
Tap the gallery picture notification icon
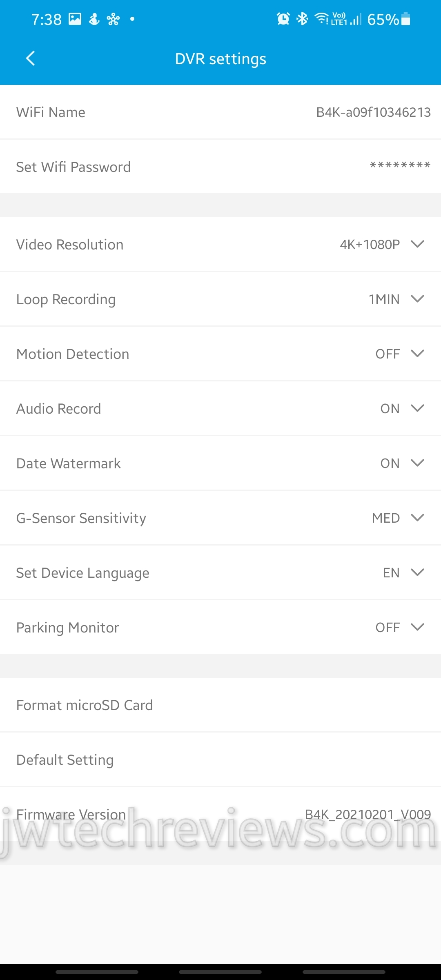click(x=75, y=19)
